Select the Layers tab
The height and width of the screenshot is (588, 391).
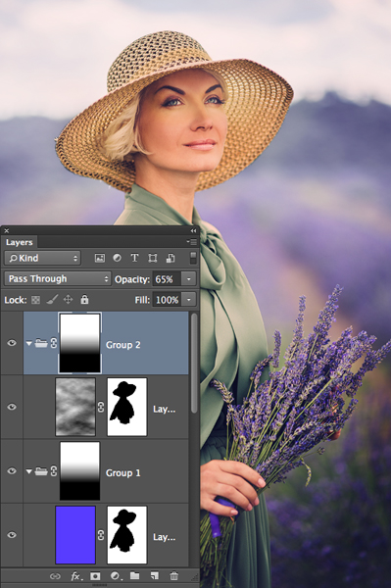coord(20,242)
